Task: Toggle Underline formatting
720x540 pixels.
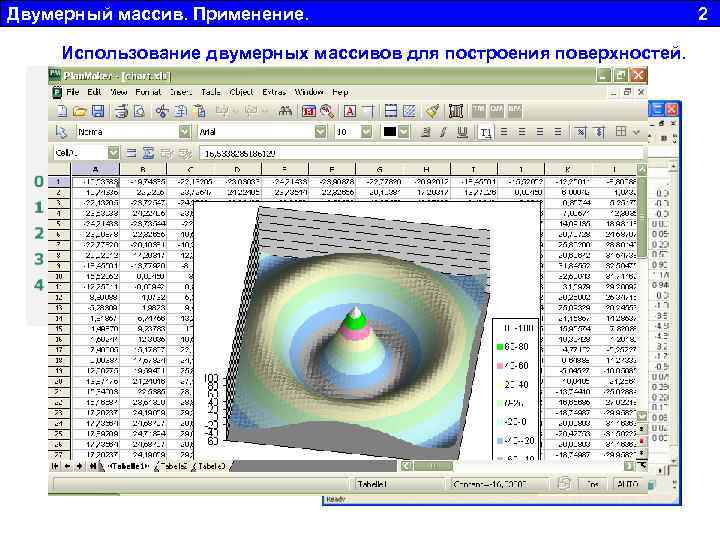Action: pyautogui.click(x=461, y=132)
